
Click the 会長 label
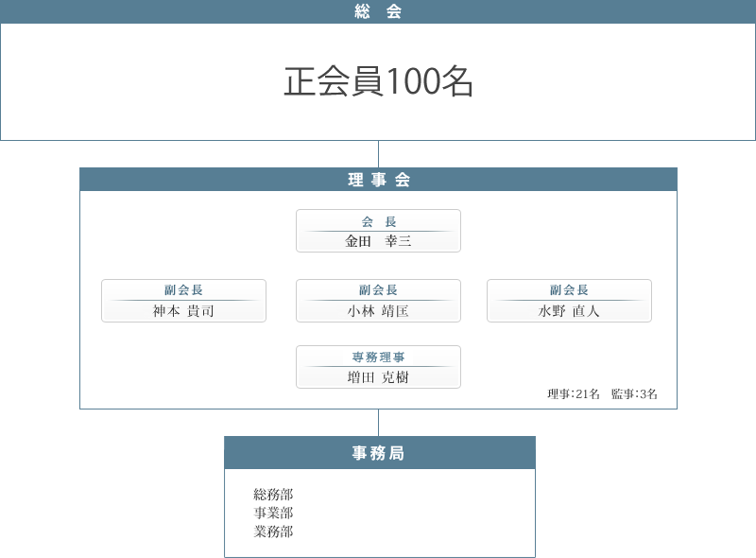(378, 221)
